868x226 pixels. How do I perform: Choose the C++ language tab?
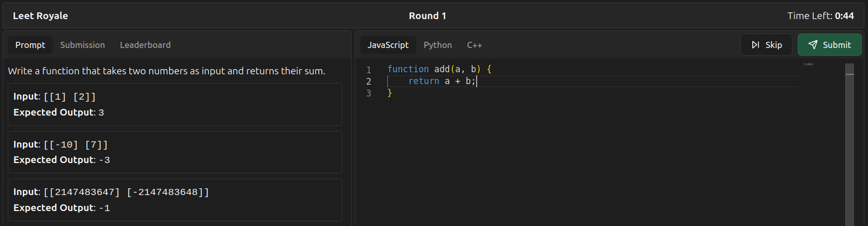474,45
